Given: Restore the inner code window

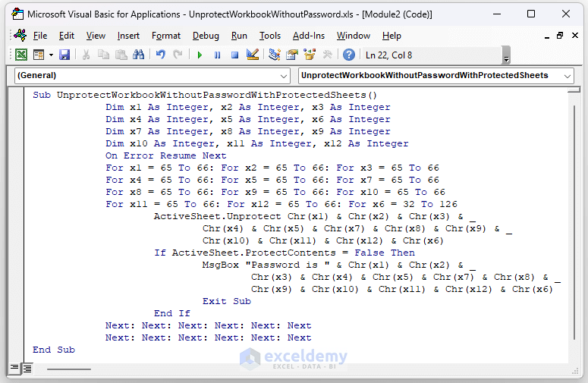Looking at the screenshot, I should (x=560, y=36).
